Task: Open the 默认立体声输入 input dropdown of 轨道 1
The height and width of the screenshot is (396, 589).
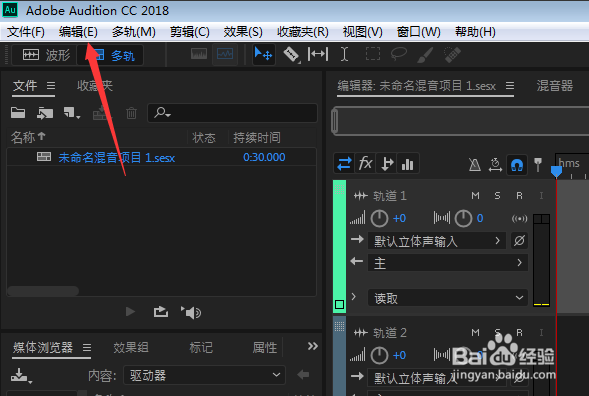Action: click(x=436, y=241)
